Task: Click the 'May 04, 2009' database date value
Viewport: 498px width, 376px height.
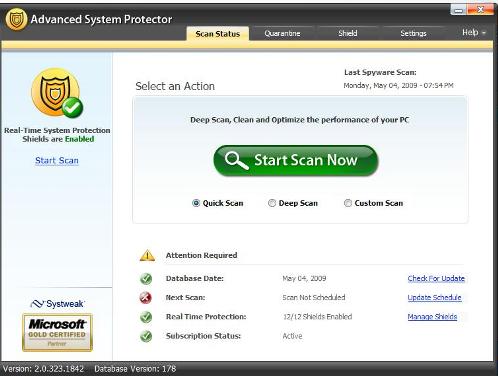Action: click(x=304, y=278)
